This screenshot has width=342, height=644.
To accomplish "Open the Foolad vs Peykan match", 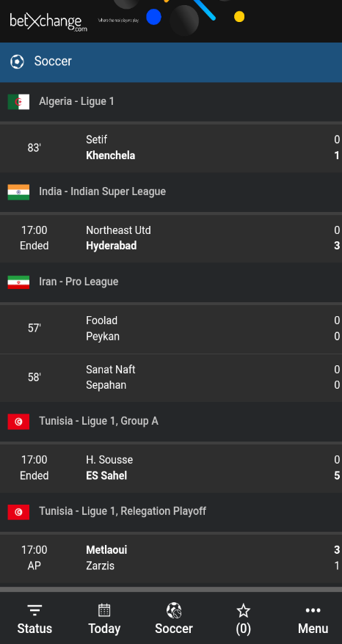I will coord(171,329).
